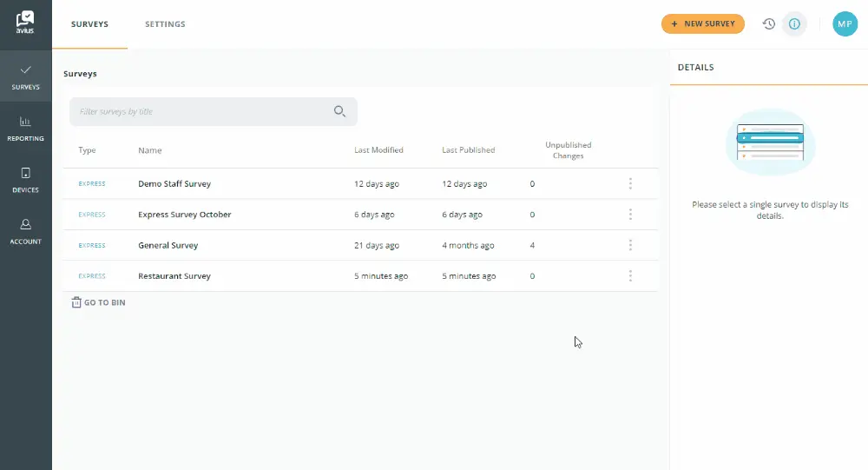The width and height of the screenshot is (868, 470).
Task: Sort by Unpublished Changes column header
Action: [x=568, y=150]
